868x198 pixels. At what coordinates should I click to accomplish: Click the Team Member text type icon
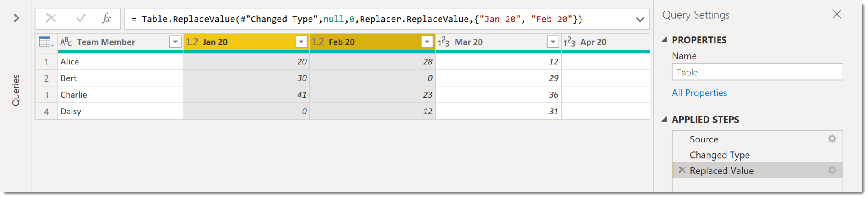click(66, 42)
